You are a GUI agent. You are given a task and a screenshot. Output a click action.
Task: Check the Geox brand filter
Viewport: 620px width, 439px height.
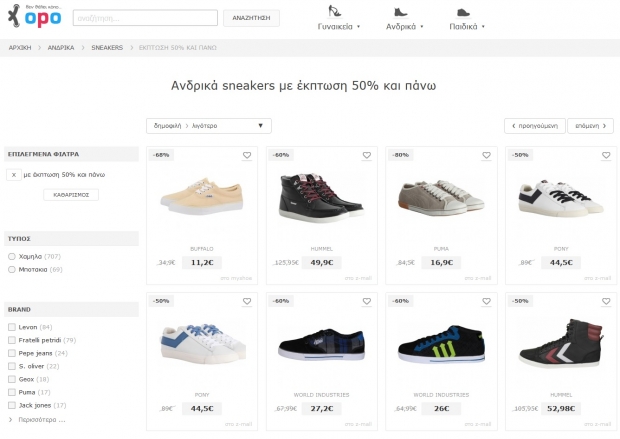[12, 379]
